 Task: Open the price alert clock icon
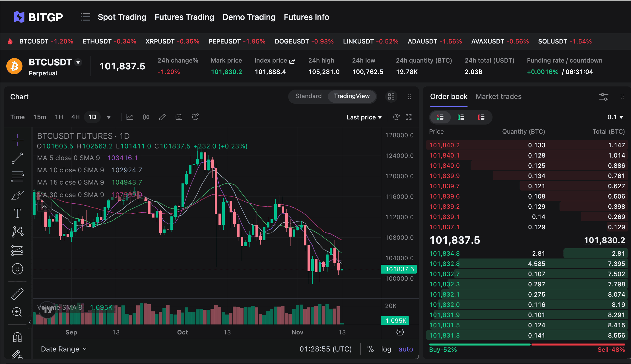[x=195, y=117]
